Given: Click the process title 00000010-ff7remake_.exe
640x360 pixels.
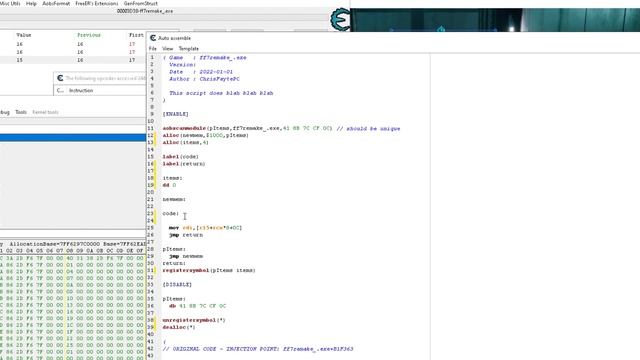Looking at the screenshot, I should [x=145, y=11].
